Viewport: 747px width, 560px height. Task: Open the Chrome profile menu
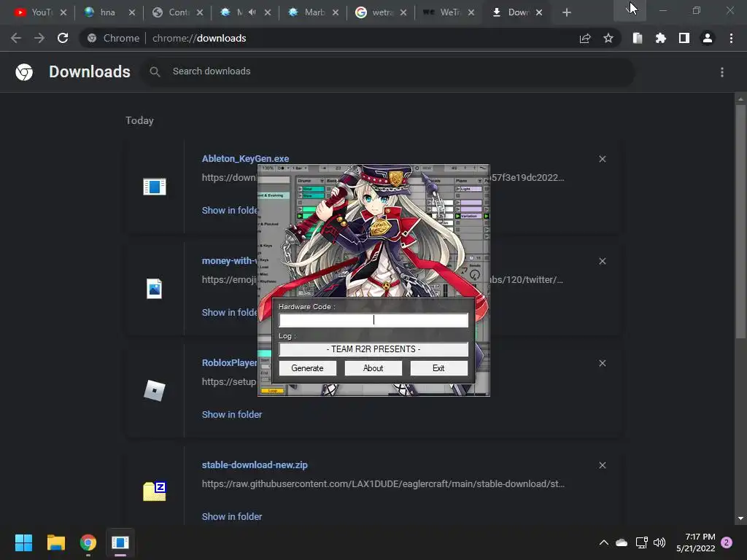[708, 38]
